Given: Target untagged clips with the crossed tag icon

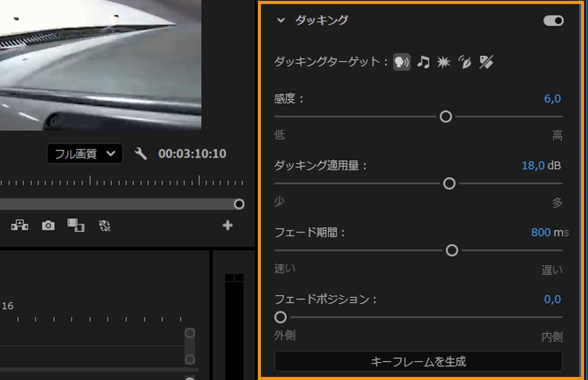Looking at the screenshot, I should pos(486,62).
